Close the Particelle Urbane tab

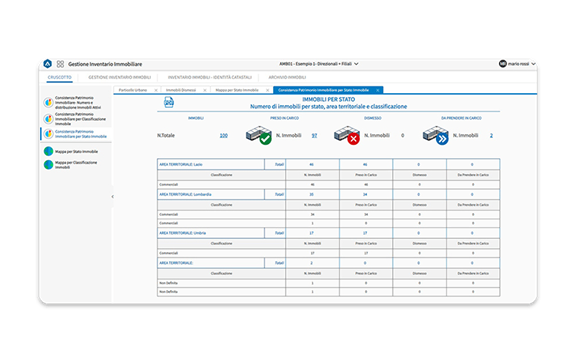pyautogui.click(x=156, y=90)
